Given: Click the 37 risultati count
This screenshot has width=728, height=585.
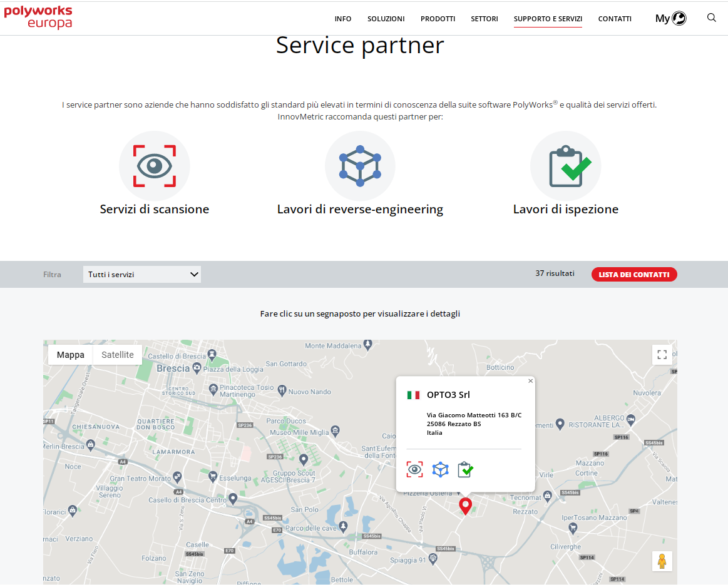Looking at the screenshot, I should 555,273.
